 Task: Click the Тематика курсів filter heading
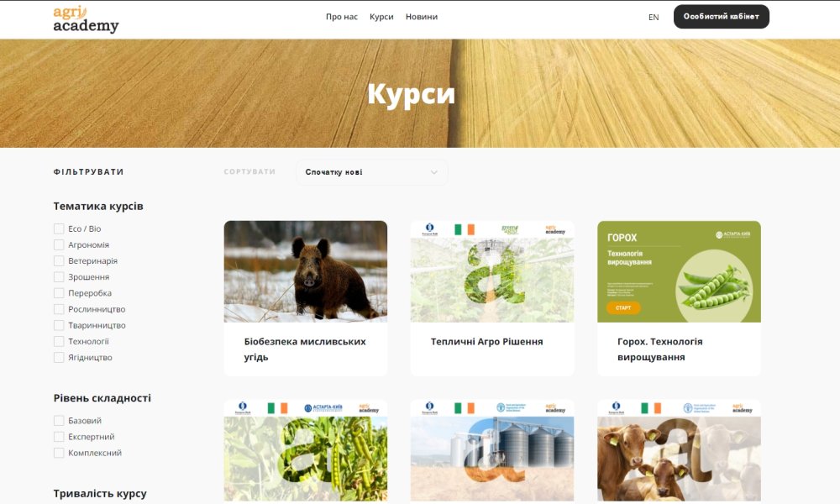[x=98, y=206]
